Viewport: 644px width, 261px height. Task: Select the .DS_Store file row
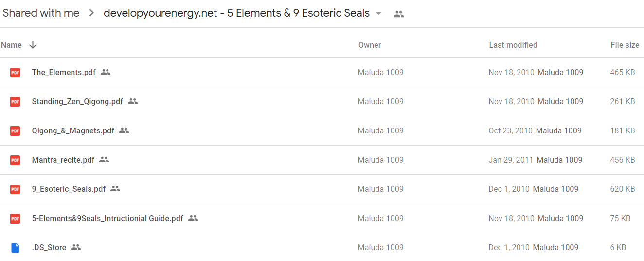click(x=322, y=247)
